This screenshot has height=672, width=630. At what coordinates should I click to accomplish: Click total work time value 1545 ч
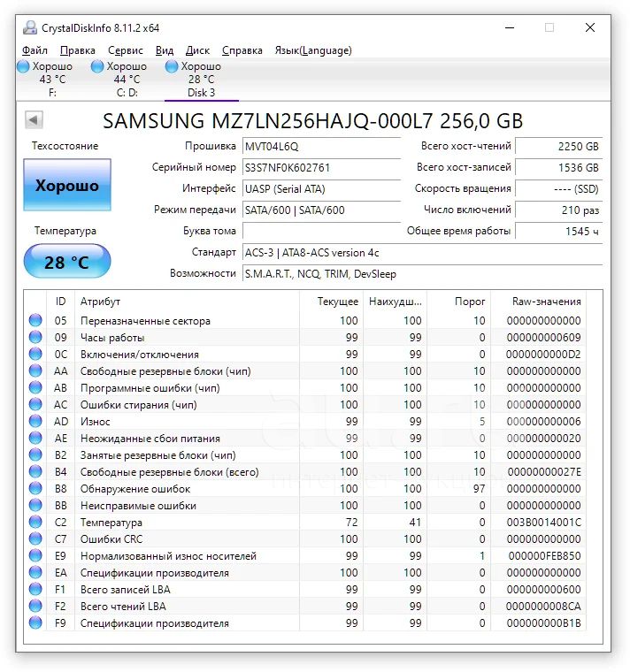click(558, 231)
